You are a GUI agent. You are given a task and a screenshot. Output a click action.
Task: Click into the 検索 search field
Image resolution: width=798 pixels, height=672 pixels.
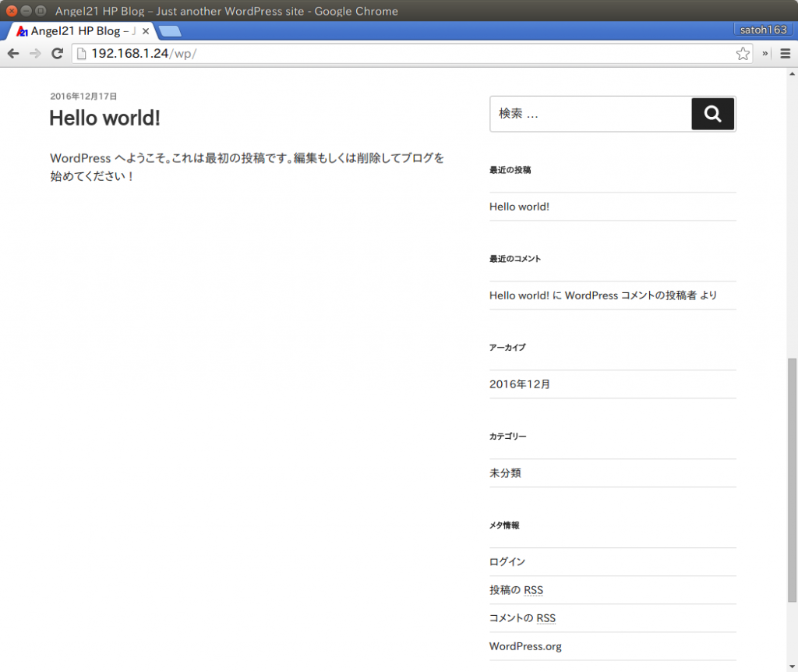591,114
